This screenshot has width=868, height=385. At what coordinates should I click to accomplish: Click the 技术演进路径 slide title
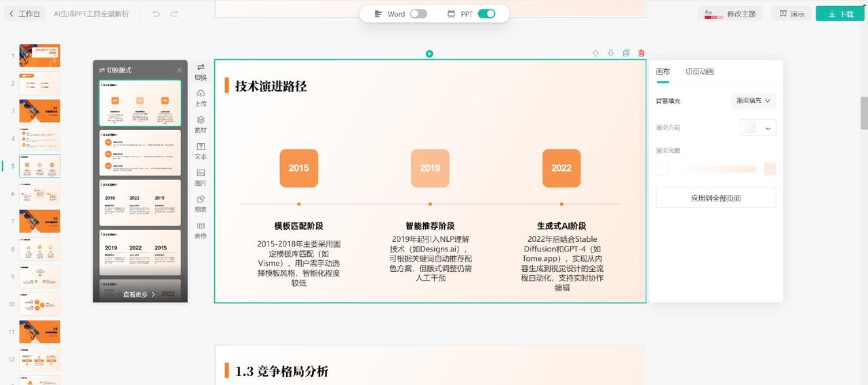pyautogui.click(x=271, y=86)
